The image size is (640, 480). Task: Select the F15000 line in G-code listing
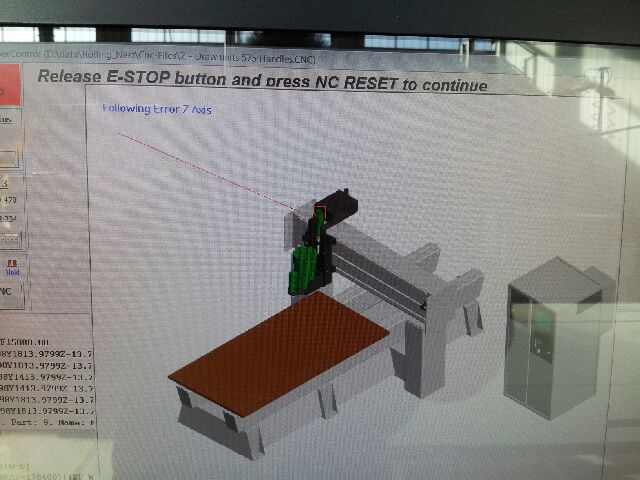tap(38, 341)
